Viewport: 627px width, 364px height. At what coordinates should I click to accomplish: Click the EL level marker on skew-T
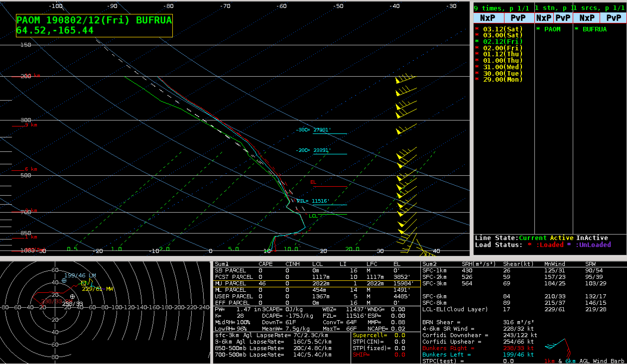(x=328, y=184)
